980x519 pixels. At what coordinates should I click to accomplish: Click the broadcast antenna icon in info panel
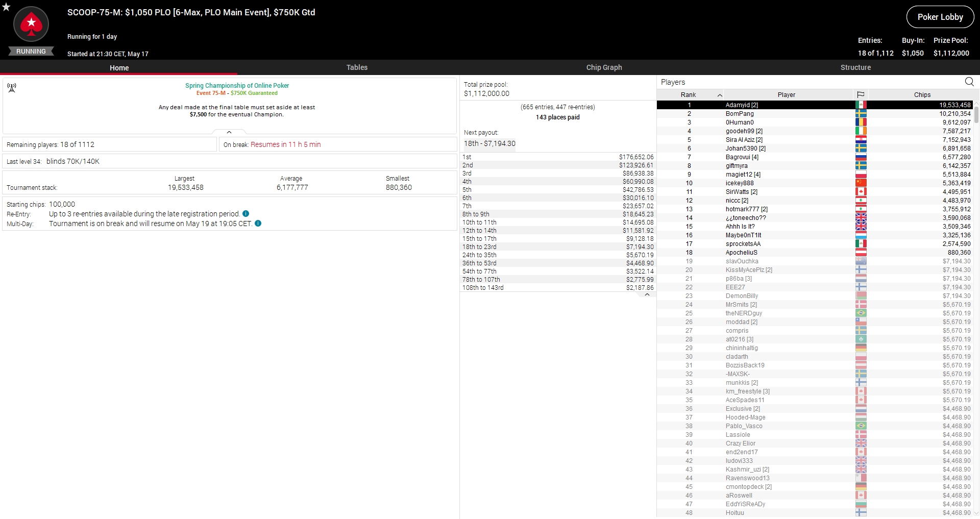tap(12, 88)
